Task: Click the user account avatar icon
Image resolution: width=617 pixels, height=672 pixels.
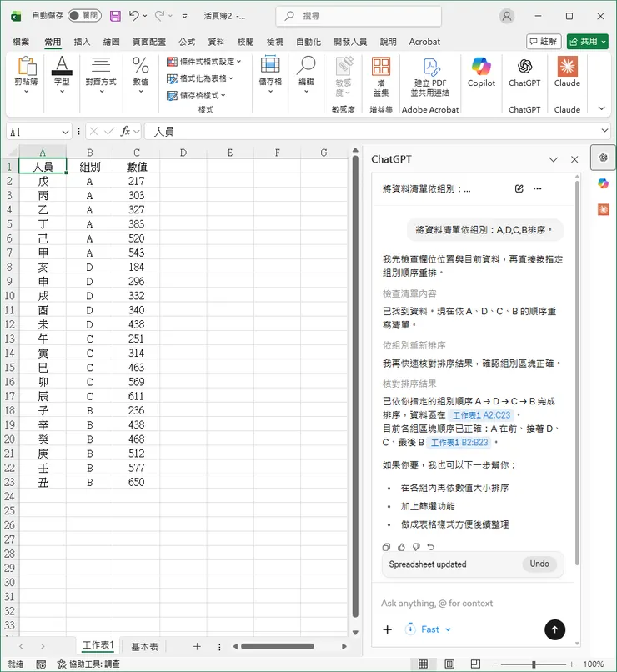Action: pos(506,17)
